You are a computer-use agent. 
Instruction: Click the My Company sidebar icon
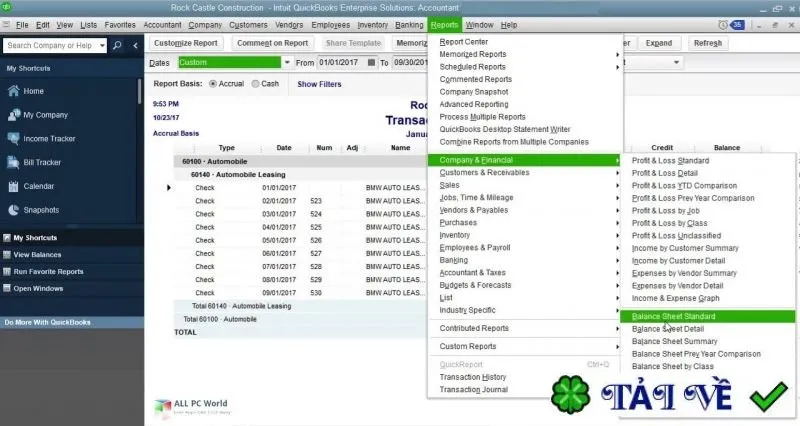click(14, 115)
